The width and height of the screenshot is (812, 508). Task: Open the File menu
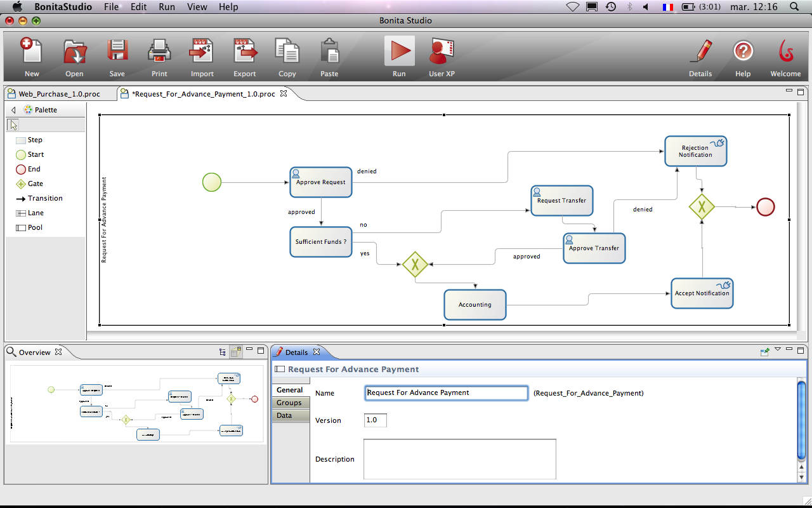111,7
